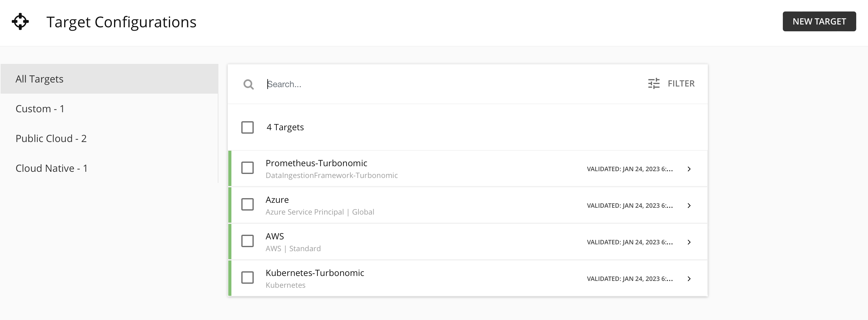The image size is (868, 320).
Task: Expand the AWS target details arrow
Action: tap(689, 242)
